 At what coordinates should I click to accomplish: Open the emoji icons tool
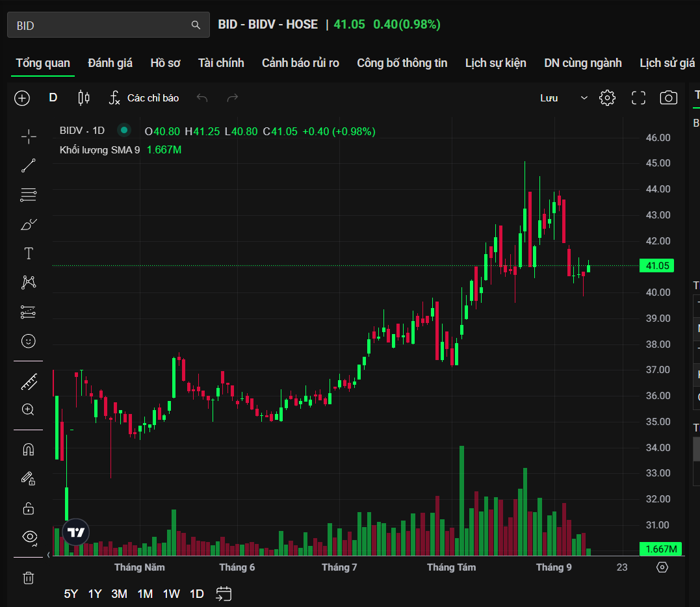click(29, 341)
